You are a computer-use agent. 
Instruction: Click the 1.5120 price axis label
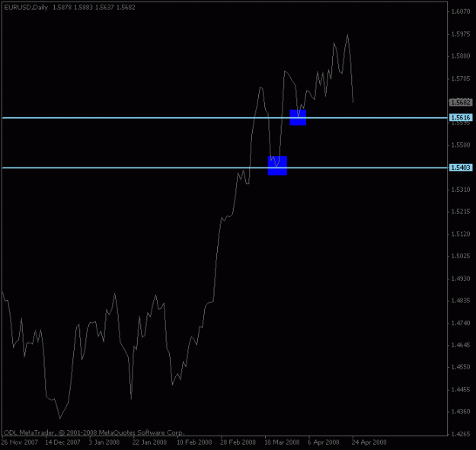461,234
